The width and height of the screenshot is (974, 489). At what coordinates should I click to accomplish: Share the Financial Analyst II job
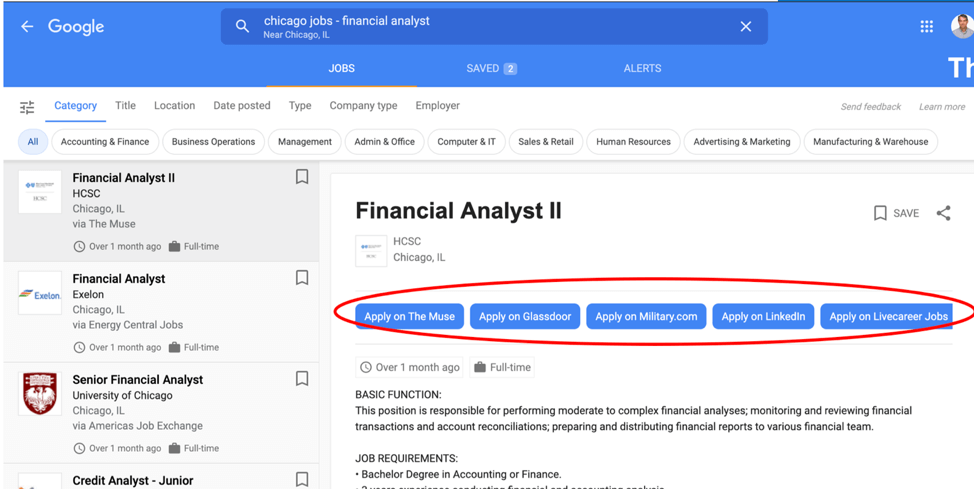click(x=943, y=213)
